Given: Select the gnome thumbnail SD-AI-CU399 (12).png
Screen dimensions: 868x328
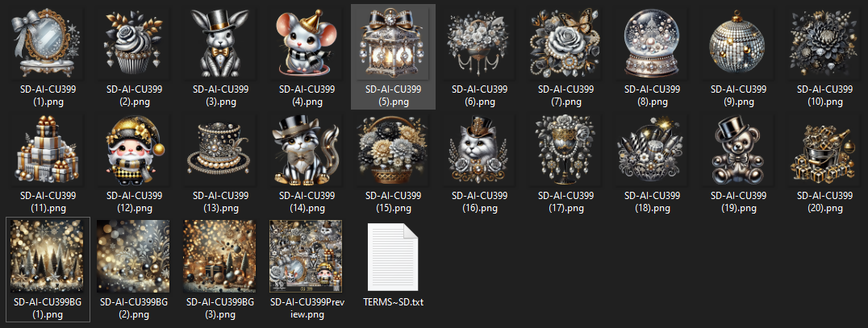Looking at the screenshot, I should (x=135, y=150).
